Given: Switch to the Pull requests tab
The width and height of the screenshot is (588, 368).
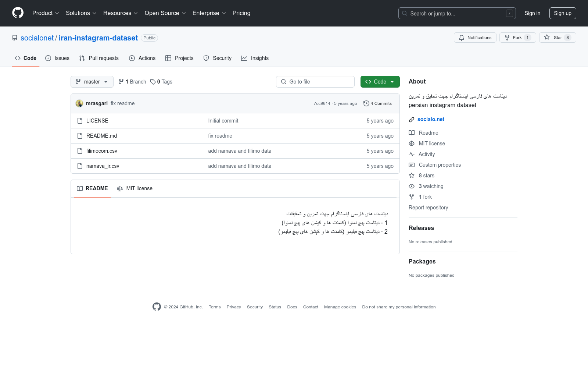Looking at the screenshot, I should click(x=99, y=58).
